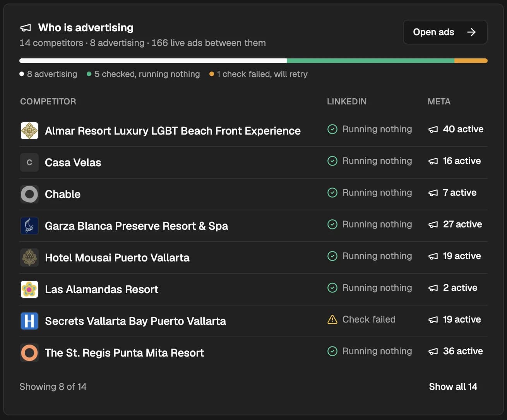Select Las Alamandas Resort name
The width and height of the screenshot is (507, 420).
[x=102, y=289]
